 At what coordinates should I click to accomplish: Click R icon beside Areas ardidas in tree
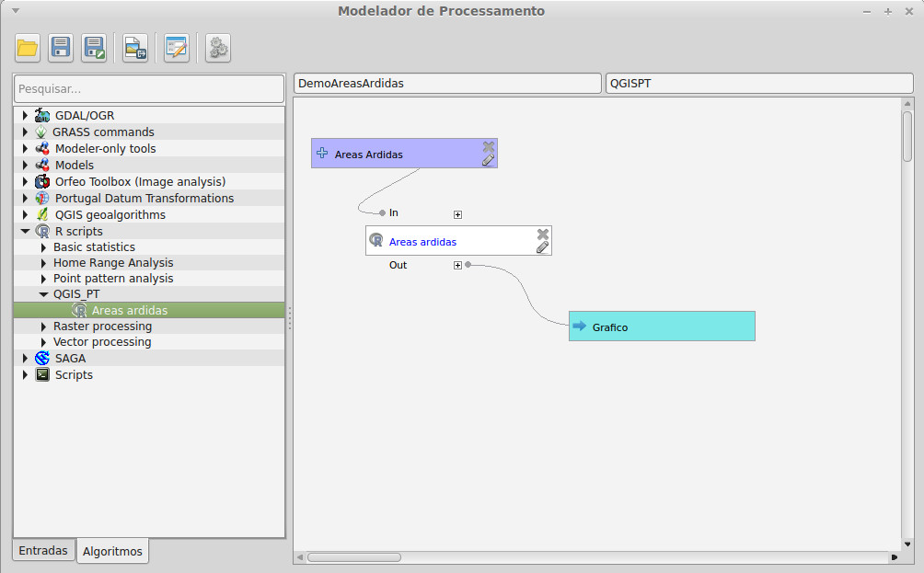79,310
